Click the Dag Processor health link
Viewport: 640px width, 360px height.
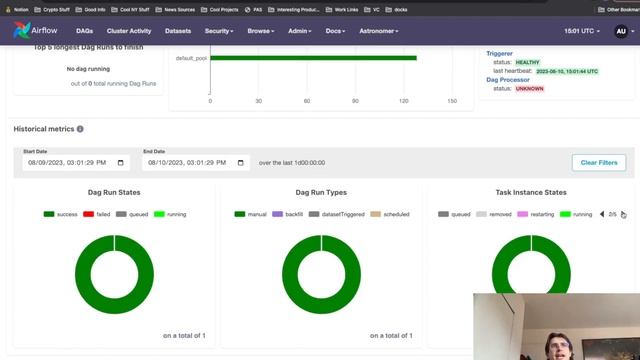point(508,80)
